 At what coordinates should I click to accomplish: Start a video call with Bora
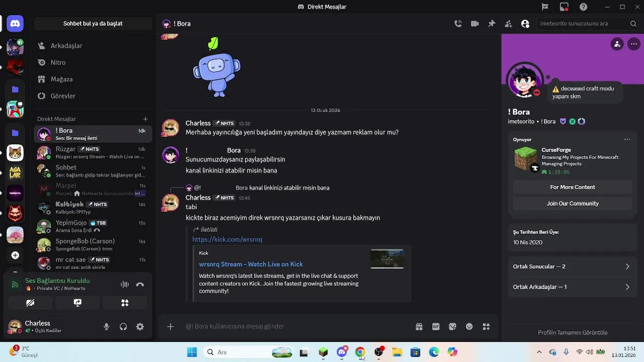[474, 24]
